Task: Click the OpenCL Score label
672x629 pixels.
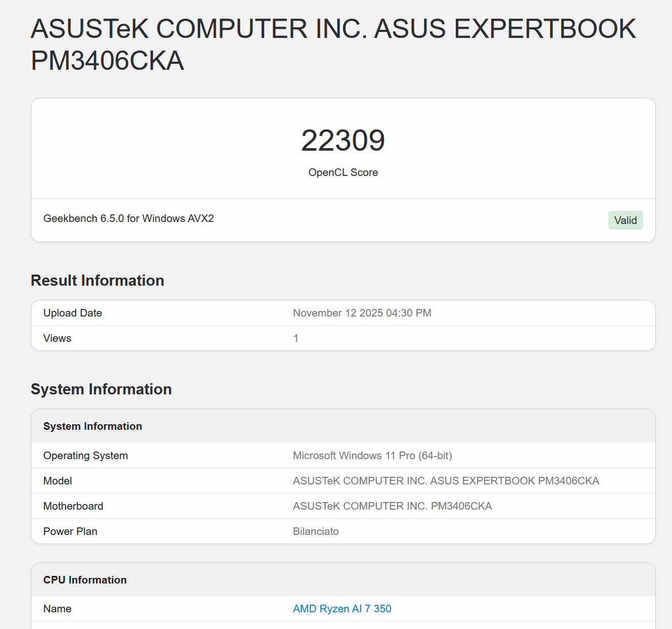Action: point(343,172)
